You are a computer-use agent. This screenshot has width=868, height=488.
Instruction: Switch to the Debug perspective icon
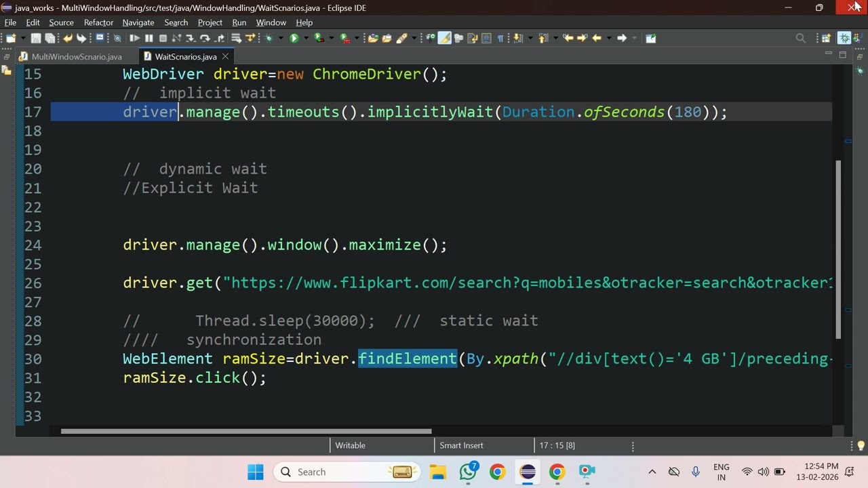point(844,38)
